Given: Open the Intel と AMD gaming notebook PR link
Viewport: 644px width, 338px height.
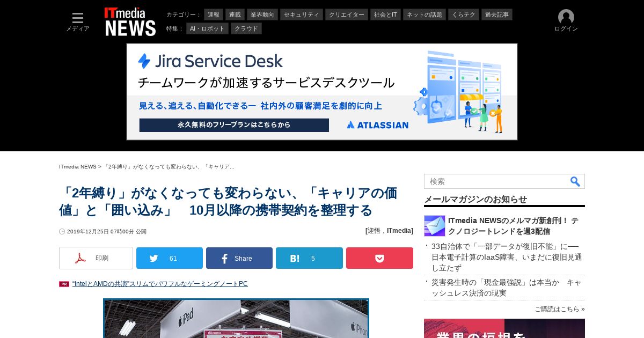Looking at the screenshot, I should (x=160, y=284).
